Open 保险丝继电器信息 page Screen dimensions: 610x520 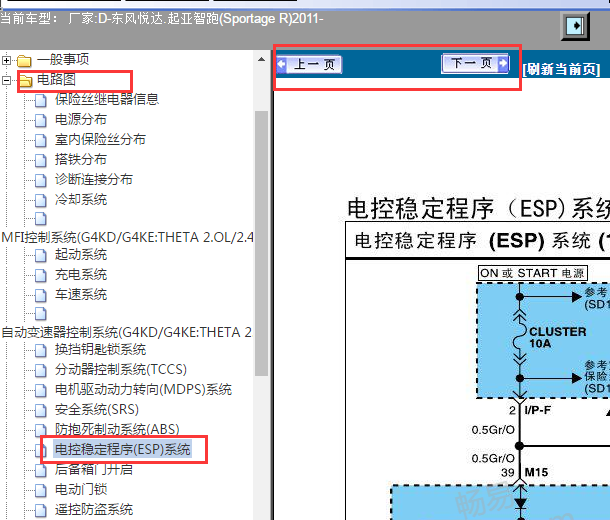107,99
